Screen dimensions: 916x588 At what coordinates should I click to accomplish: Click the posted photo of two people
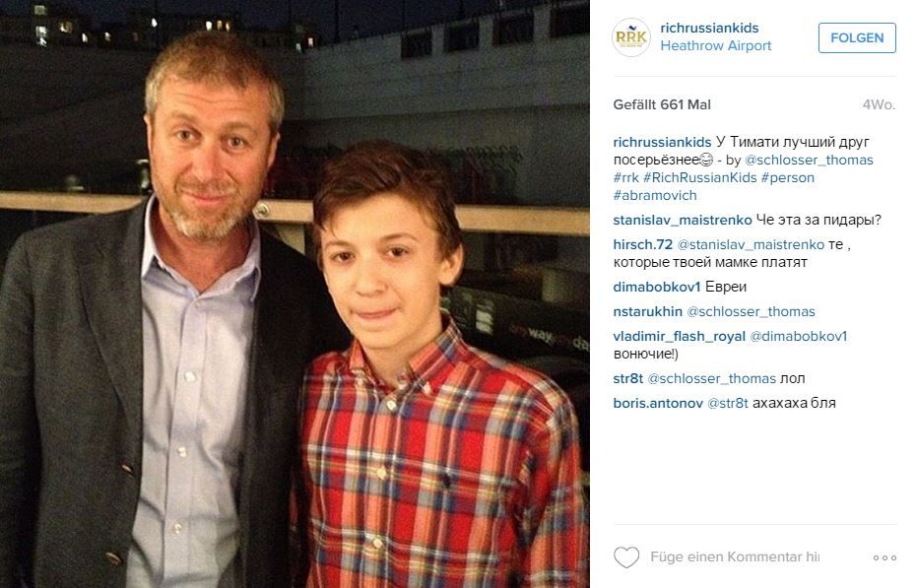[x=294, y=294]
